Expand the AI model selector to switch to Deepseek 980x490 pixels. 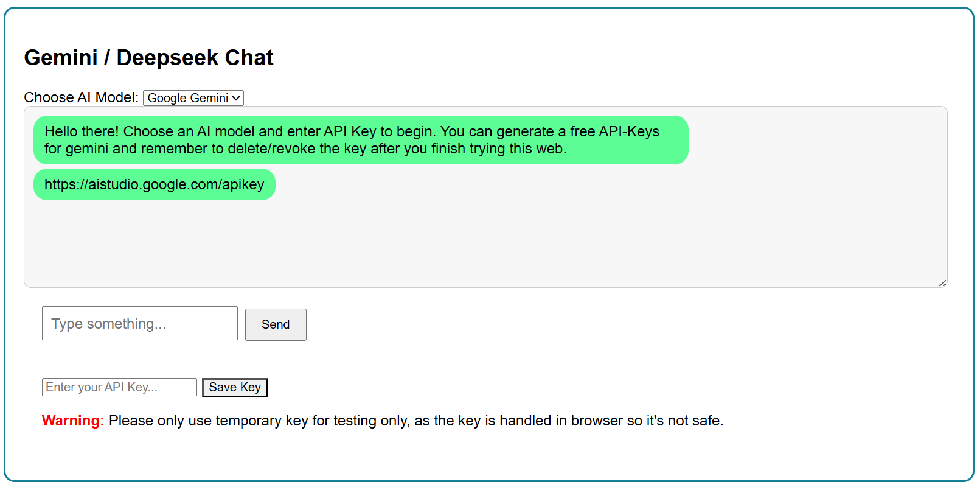[192, 98]
